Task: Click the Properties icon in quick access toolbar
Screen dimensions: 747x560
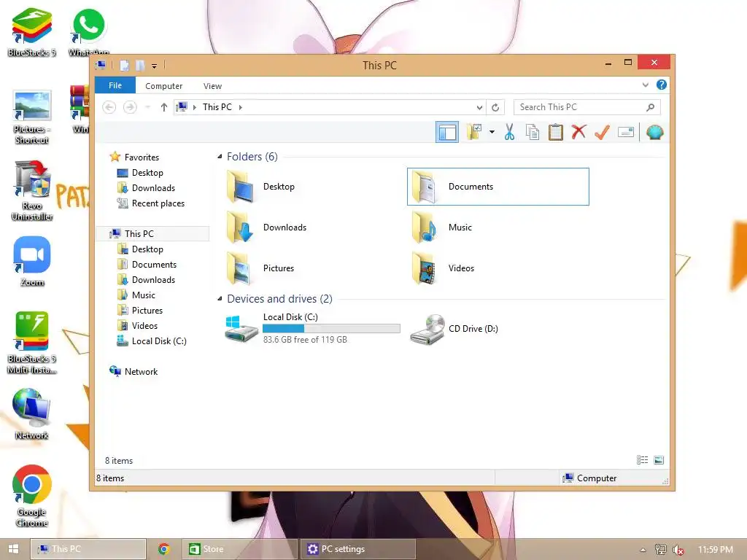Action: pos(124,65)
